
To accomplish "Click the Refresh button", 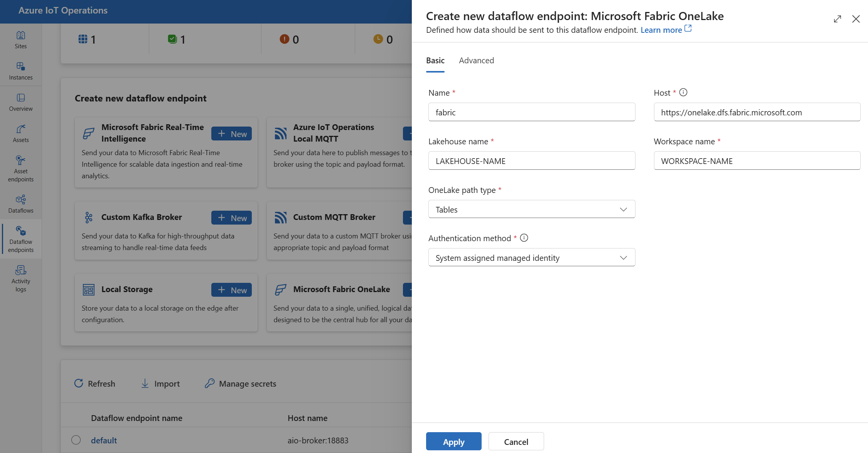I will [95, 383].
